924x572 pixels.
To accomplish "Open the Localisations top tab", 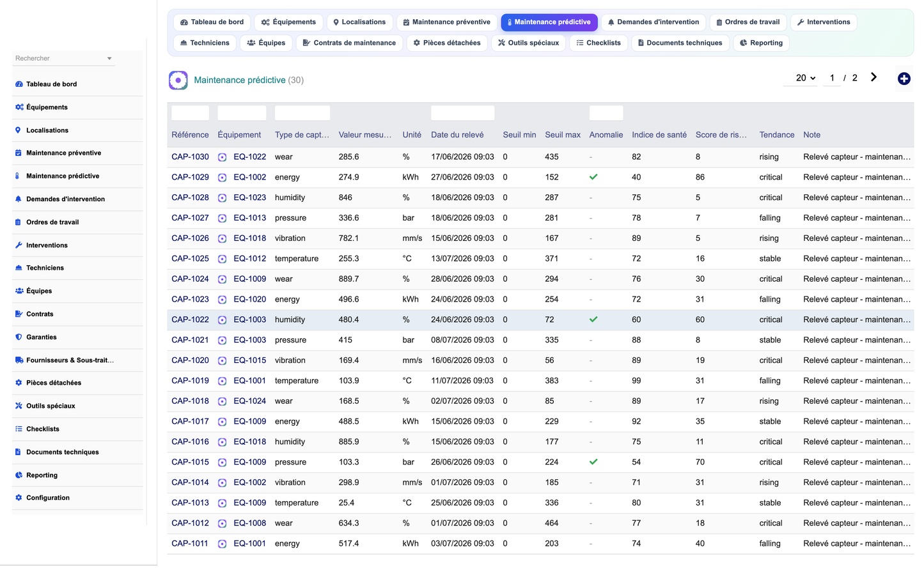I will click(x=359, y=22).
